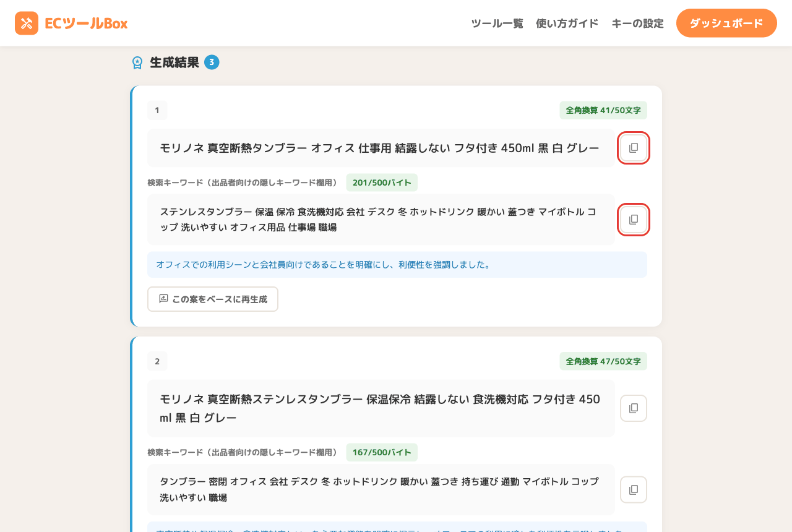
Task: Open the ツール一覧 menu
Action: coord(497,24)
